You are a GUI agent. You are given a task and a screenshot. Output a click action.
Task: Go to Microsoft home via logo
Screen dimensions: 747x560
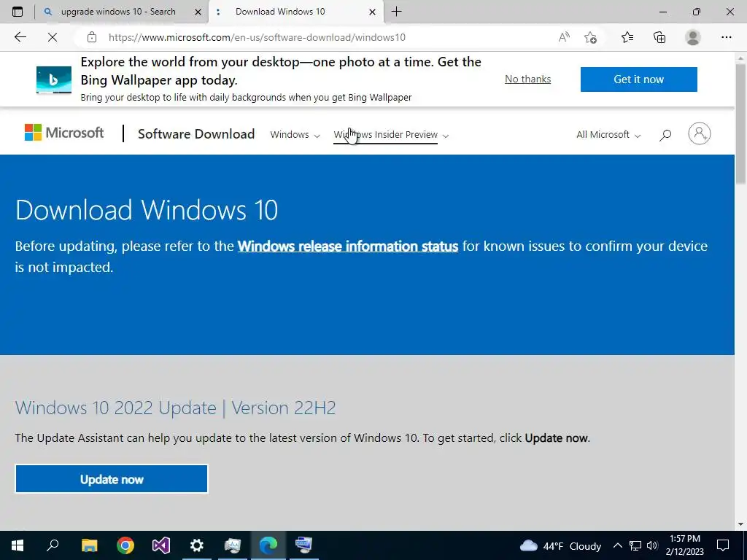(x=64, y=133)
